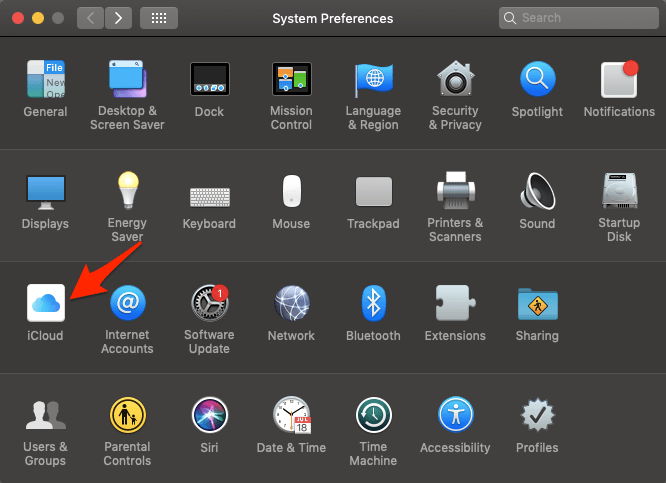The height and width of the screenshot is (483, 666).
Task: Close the System Preferences window
Action: (x=18, y=18)
